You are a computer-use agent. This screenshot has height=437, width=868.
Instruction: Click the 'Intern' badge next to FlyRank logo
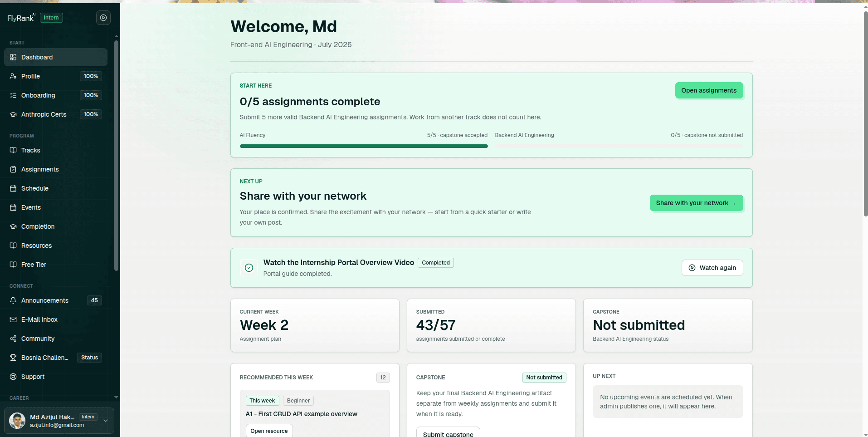51,18
